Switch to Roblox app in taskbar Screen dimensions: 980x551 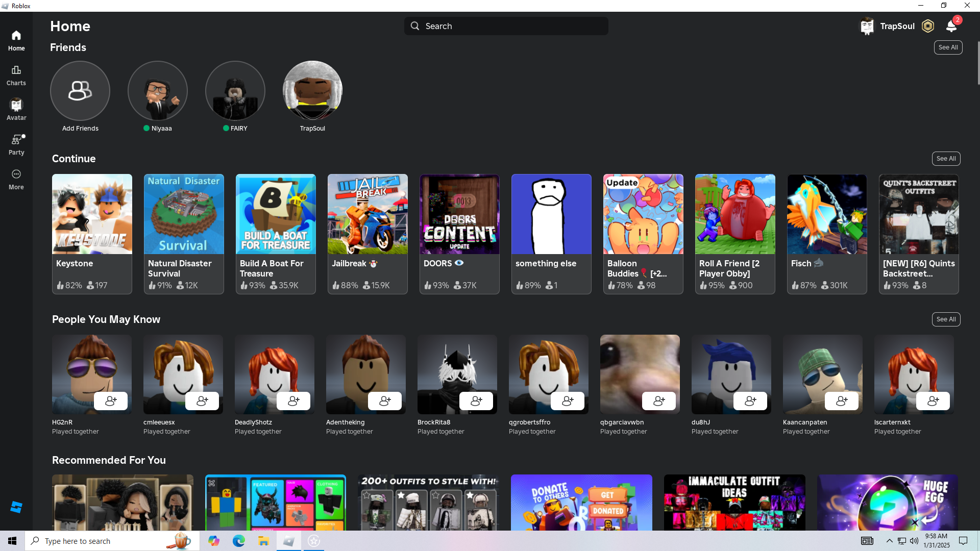tap(289, 541)
